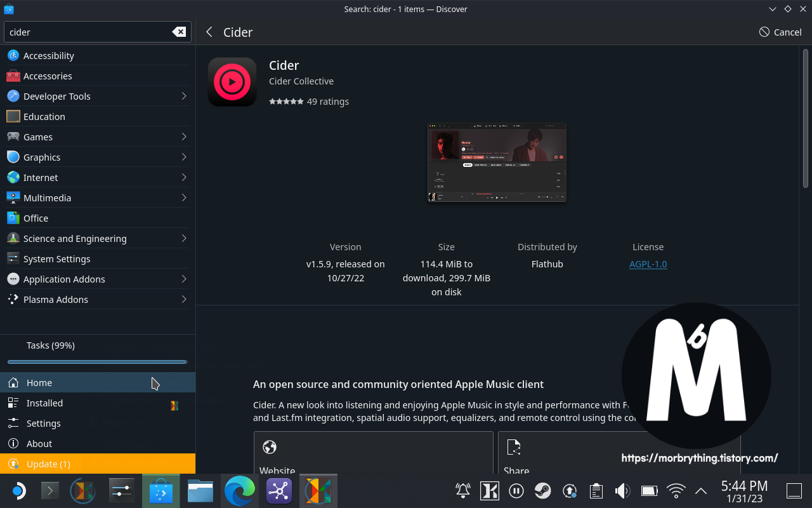The width and height of the screenshot is (812, 508).
Task: Select the Accessories category
Action: pos(98,76)
